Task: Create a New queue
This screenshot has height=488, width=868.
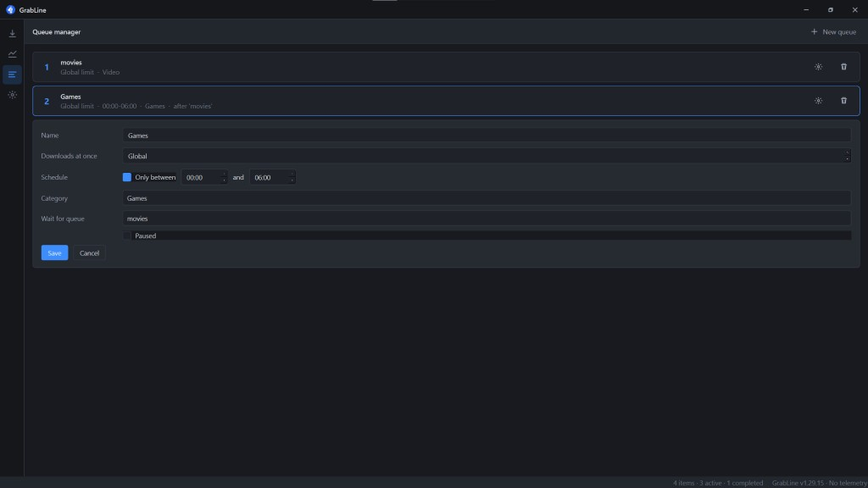Action: coord(833,32)
